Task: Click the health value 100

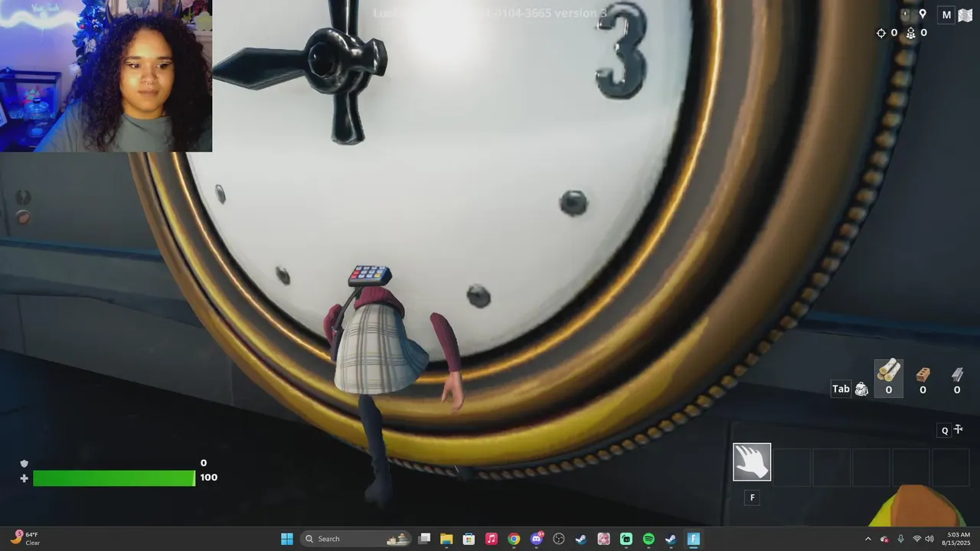Action: tap(208, 478)
